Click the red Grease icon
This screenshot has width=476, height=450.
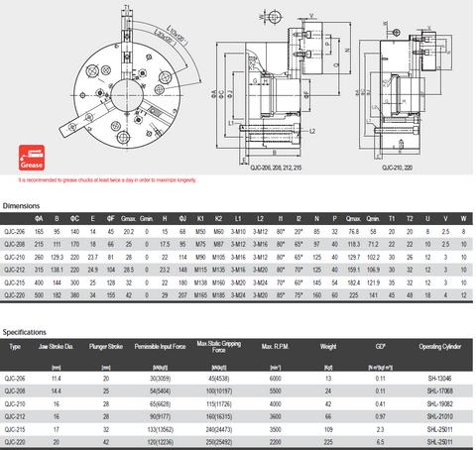(x=32, y=158)
